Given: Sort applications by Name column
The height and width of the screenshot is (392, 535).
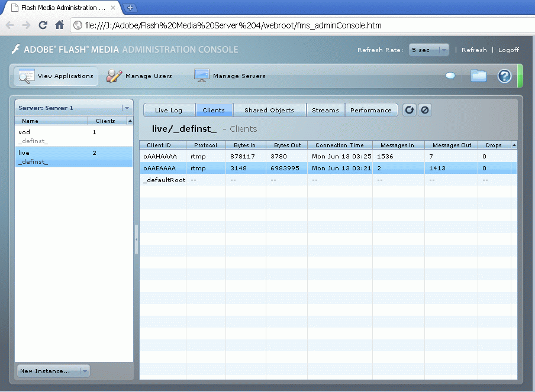Looking at the screenshot, I should tap(51, 121).
